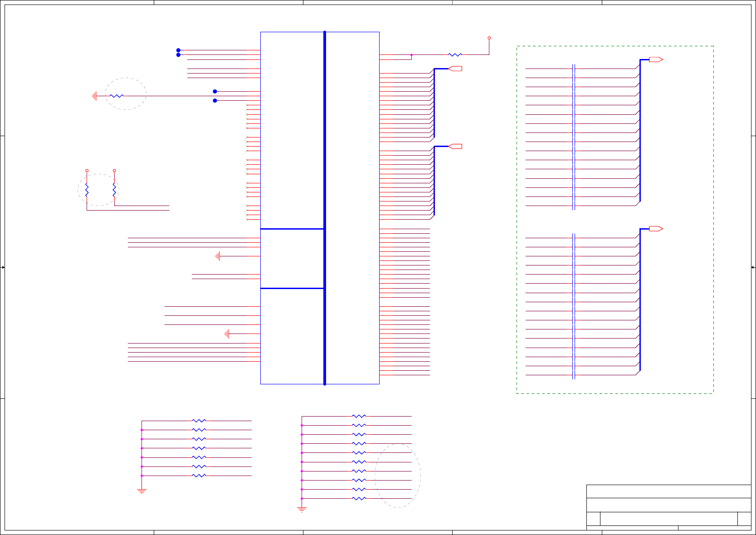Select the resistor on the IC's top-right output wire

[x=455, y=54]
